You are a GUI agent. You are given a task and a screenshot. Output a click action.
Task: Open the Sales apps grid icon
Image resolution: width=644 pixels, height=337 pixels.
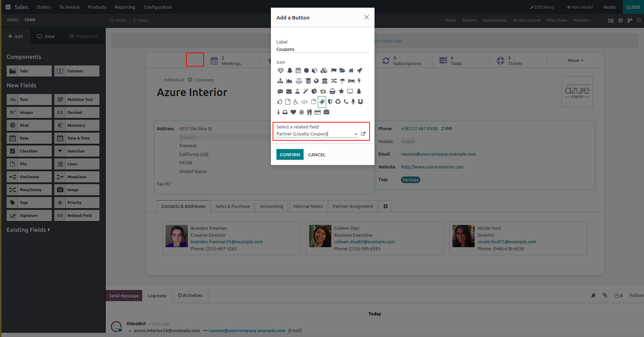click(x=8, y=7)
